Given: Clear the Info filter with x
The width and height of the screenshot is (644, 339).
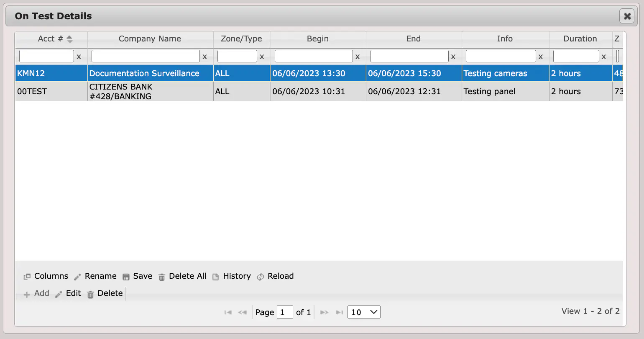Looking at the screenshot, I should click(540, 56).
